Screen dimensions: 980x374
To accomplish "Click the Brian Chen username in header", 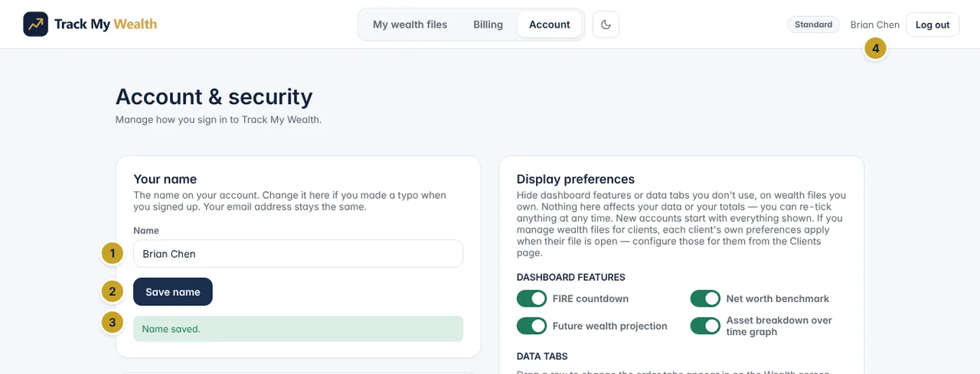I will click(874, 24).
